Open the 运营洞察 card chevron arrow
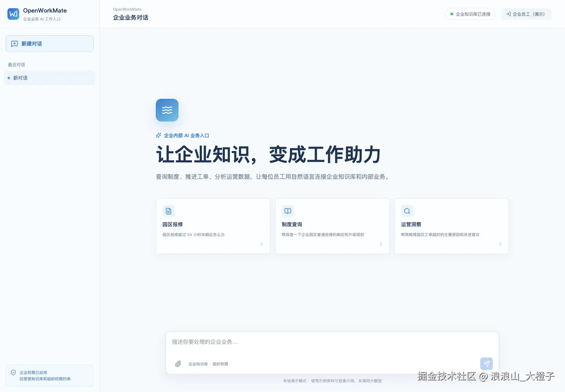Screen dimensions: 565x392 click(x=500, y=244)
